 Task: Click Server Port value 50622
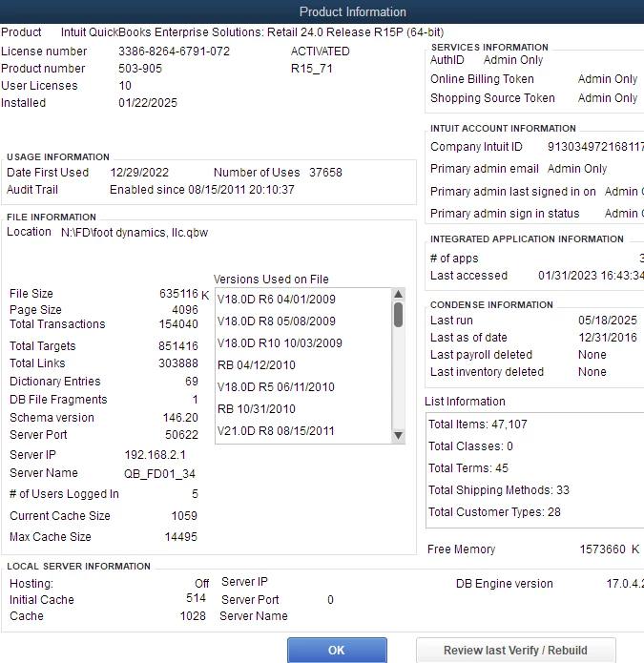181,435
